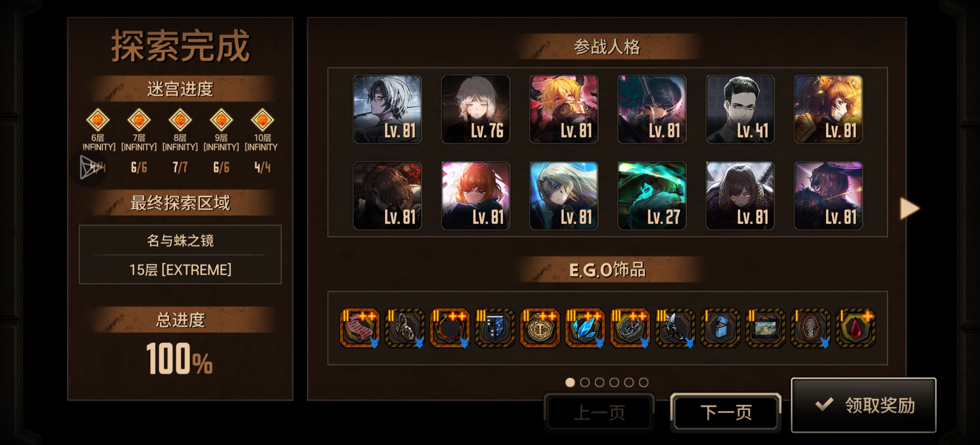The width and height of the screenshot is (980, 445).
Task: Select the blue crystal E.G.O gift
Action: point(585,328)
